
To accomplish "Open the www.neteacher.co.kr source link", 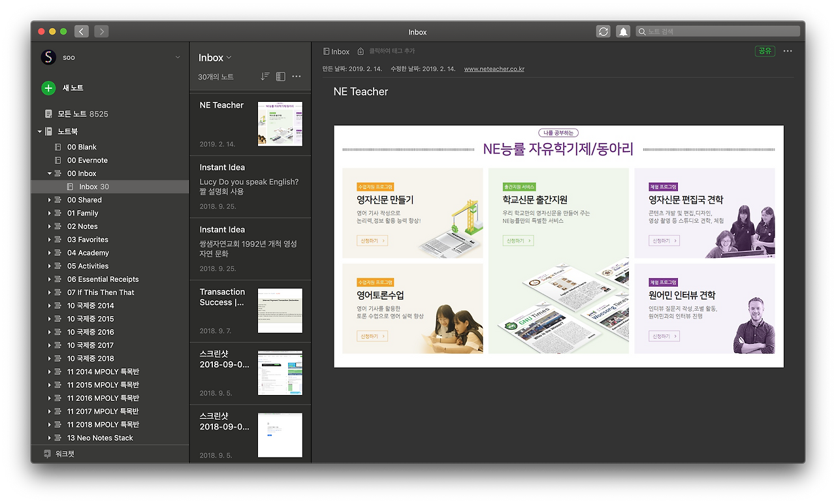I will coord(494,69).
